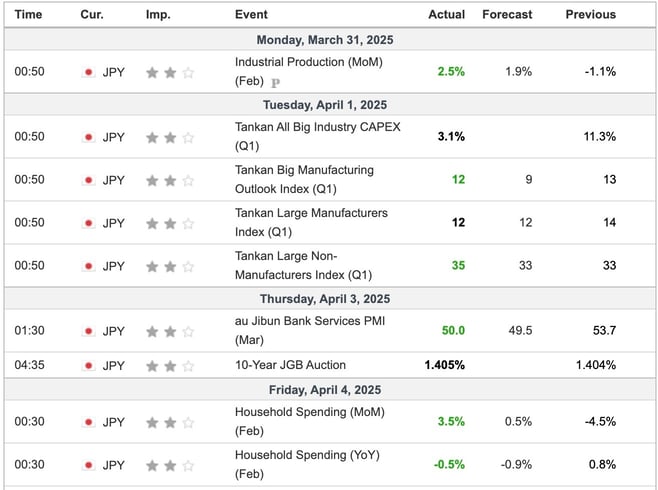Image resolution: width=658 pixels, height=490 pixels.
Task: Click the Japan flag beside Household Spending (YoY)
Action: click(88, 465)
